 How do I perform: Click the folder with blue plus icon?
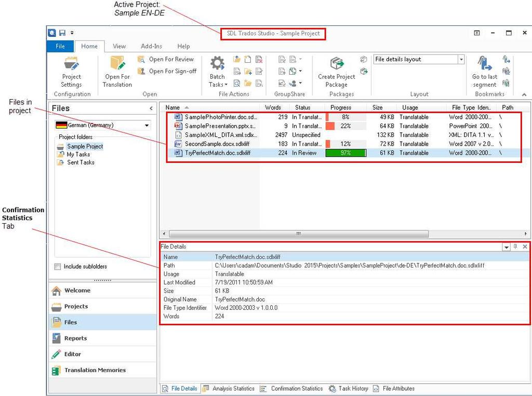[248, 71]
